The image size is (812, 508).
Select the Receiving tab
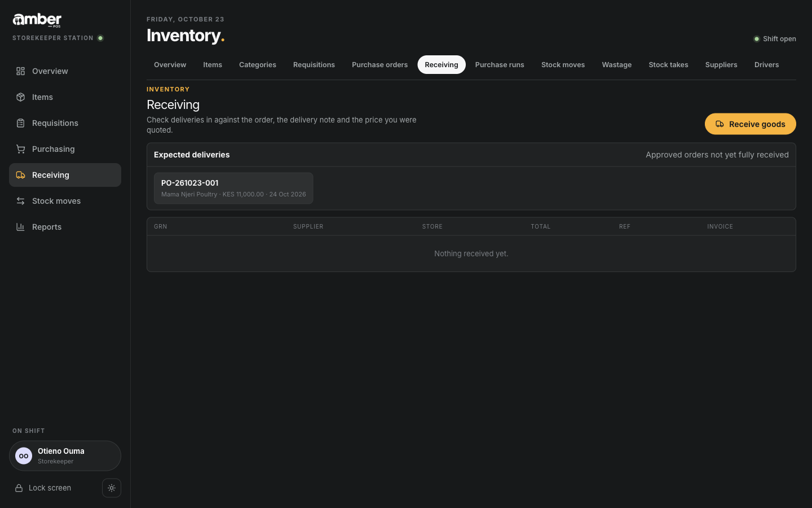coord(442,65)
